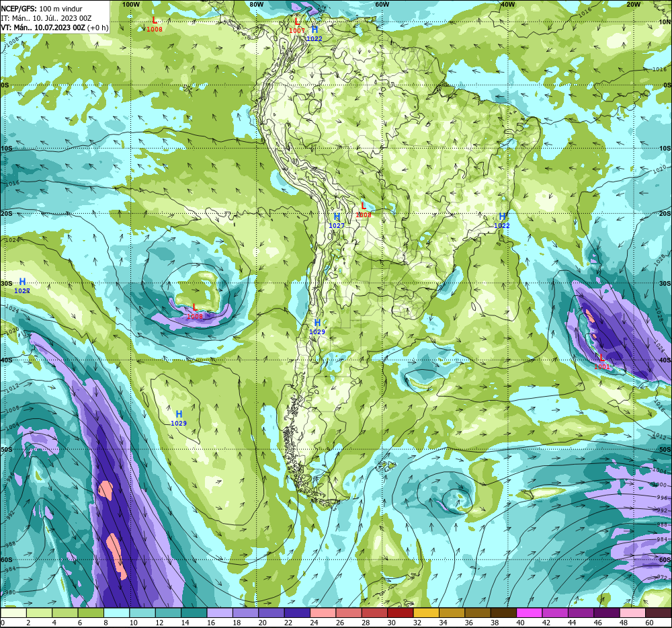
Task: Pick the legend swatch labeled 60
Action: (x=659, y=613)
